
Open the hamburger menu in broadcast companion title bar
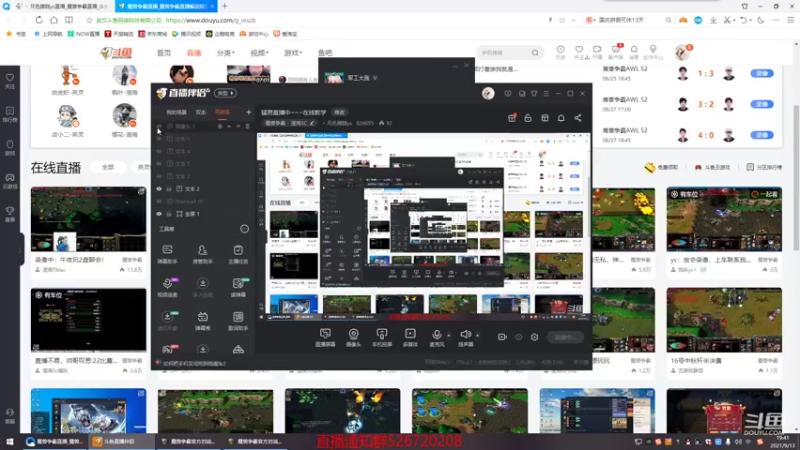[546, 94]
